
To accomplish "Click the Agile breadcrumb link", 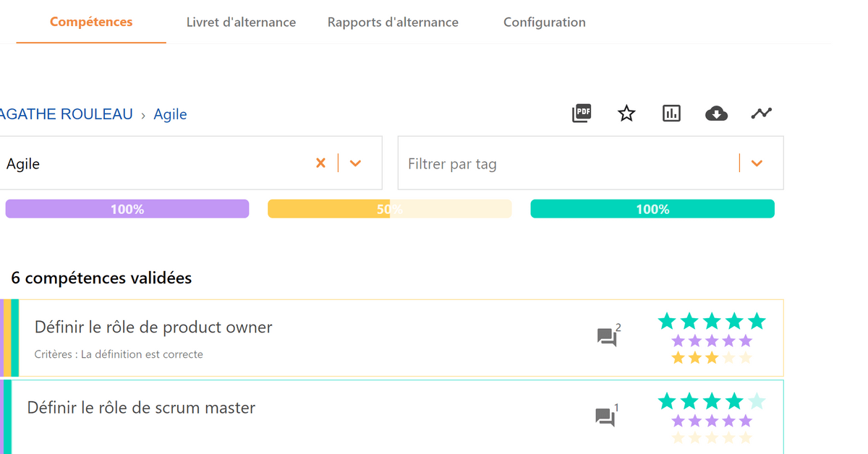I will 171,114.
